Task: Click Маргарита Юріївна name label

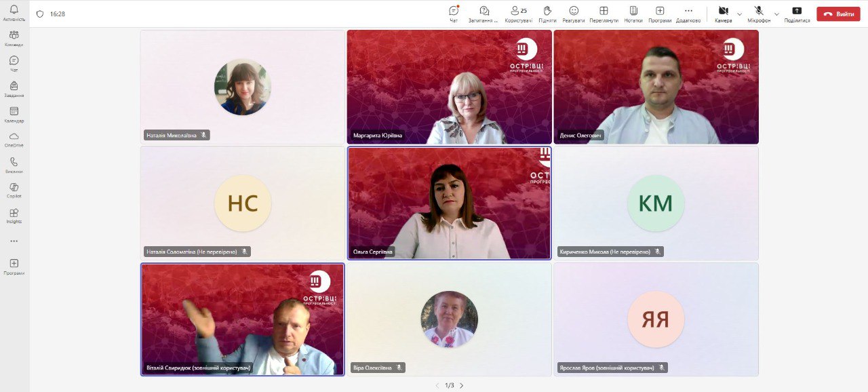Action: [378, 135]
